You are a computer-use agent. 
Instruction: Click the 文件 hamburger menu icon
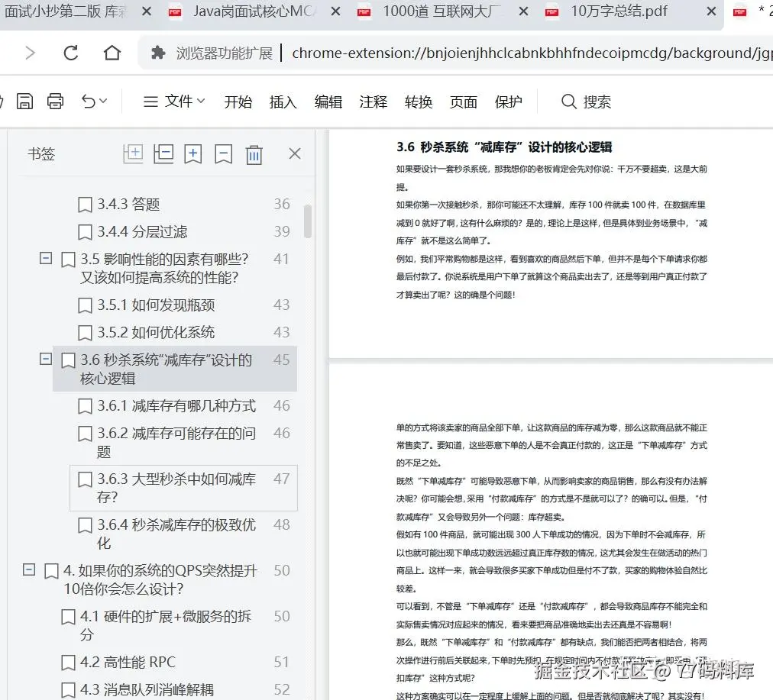click(150, 102)
